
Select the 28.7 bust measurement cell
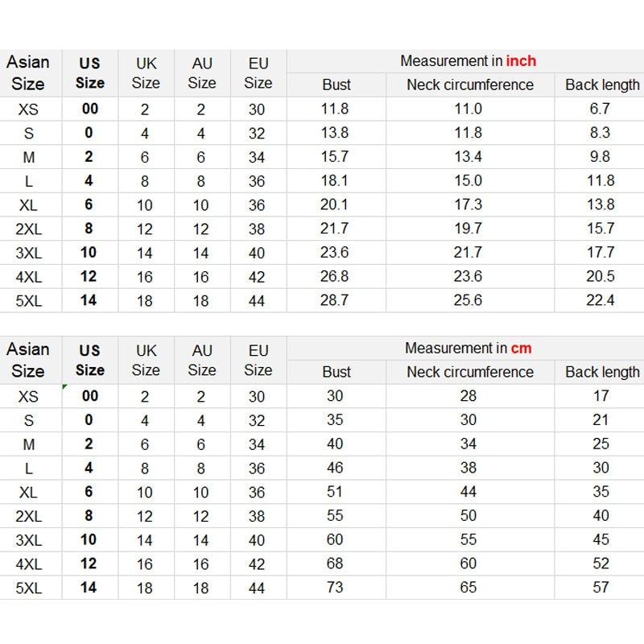334,300
